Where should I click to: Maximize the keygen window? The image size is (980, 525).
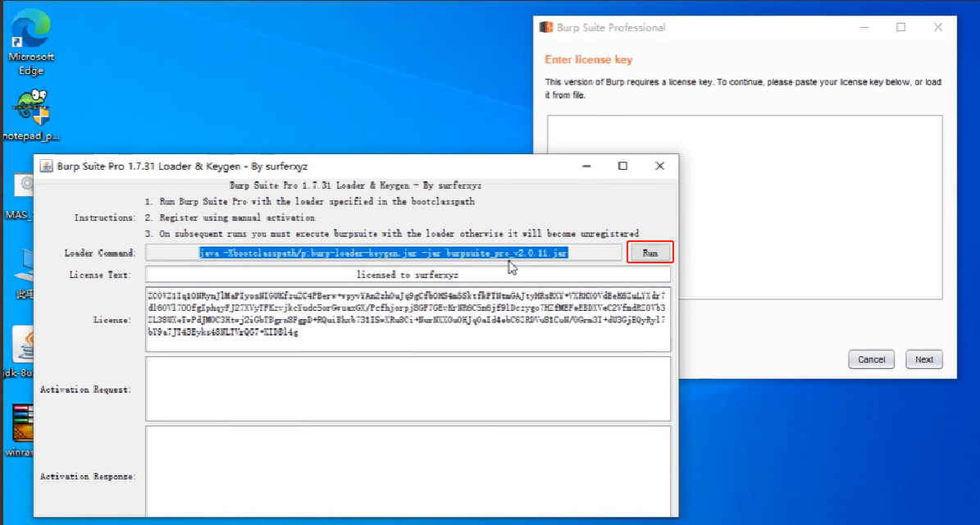622,166
